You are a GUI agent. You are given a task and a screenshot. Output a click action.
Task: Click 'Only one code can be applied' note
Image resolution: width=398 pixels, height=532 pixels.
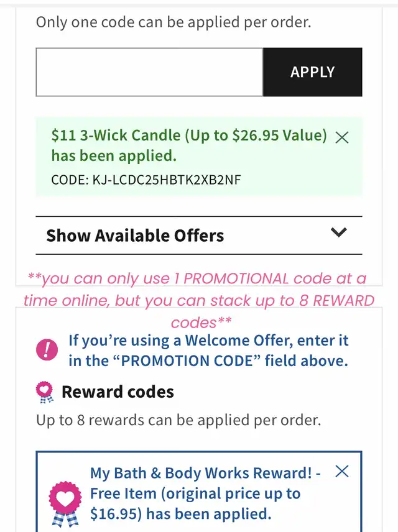[174, 22]
